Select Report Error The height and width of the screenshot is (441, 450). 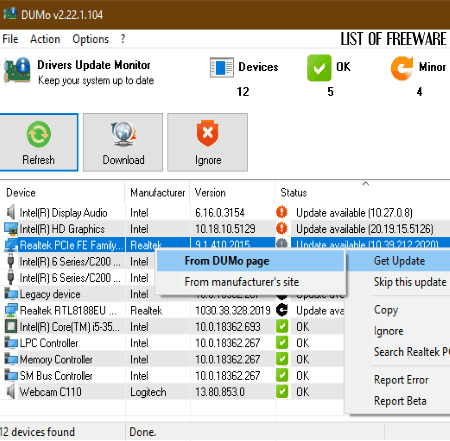(x=401, y=380)
